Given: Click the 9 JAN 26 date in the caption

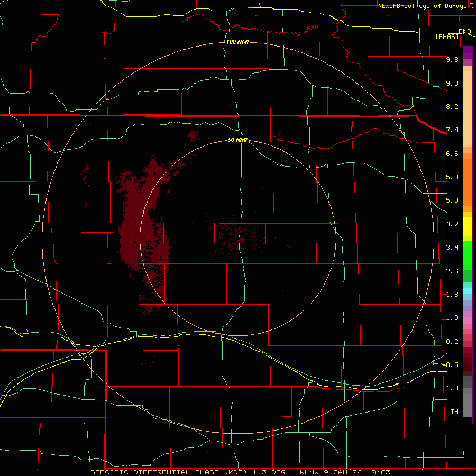Looking at the screenshot, I should (x=342, y=472).
